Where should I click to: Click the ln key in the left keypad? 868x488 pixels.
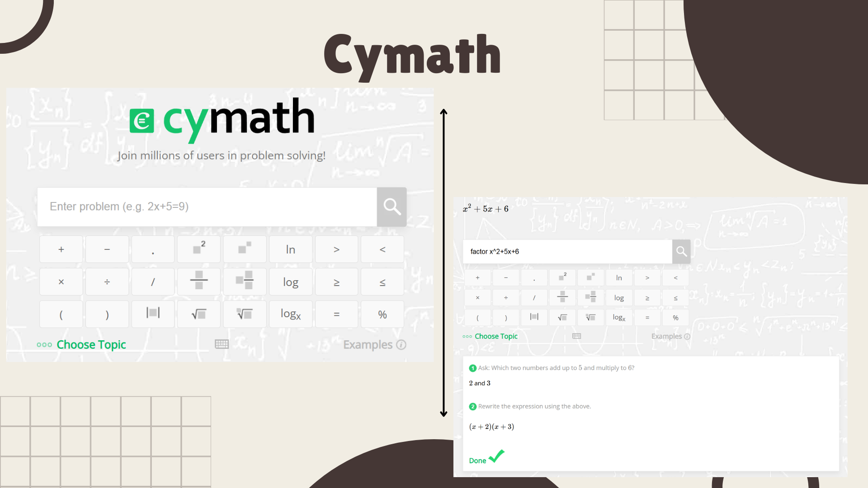pyautogui.click(x=291, y=249)
